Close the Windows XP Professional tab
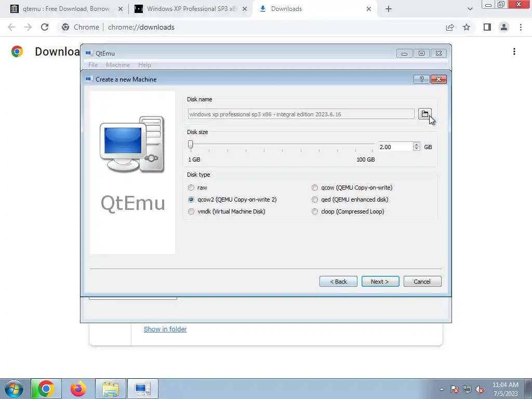Viewport: 532px width, 399px height. [x=244, y=9]
